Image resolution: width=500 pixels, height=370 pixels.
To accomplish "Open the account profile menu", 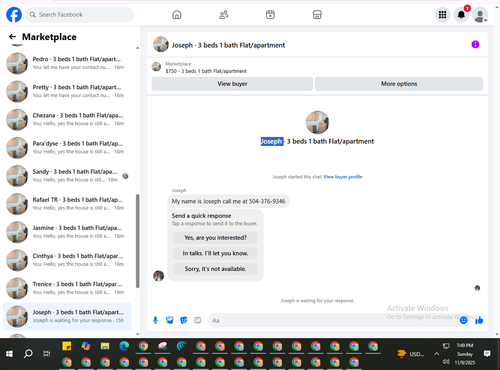I will tap(480, 15).
